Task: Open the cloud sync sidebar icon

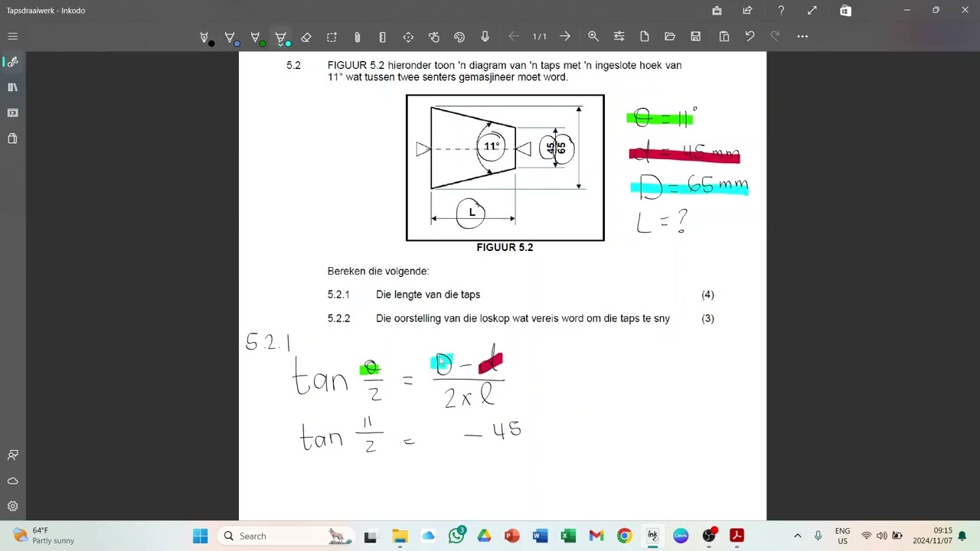Action: coord(12,481)
